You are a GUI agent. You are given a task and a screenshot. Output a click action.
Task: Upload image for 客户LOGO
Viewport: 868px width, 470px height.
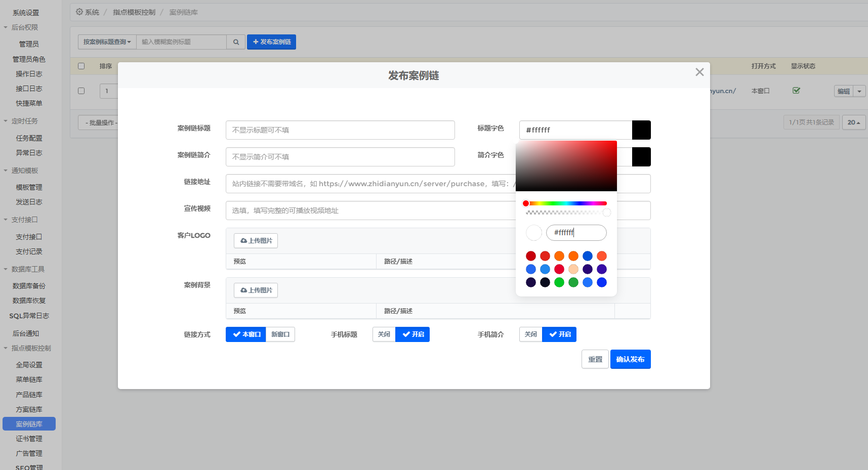click(256, 241)
